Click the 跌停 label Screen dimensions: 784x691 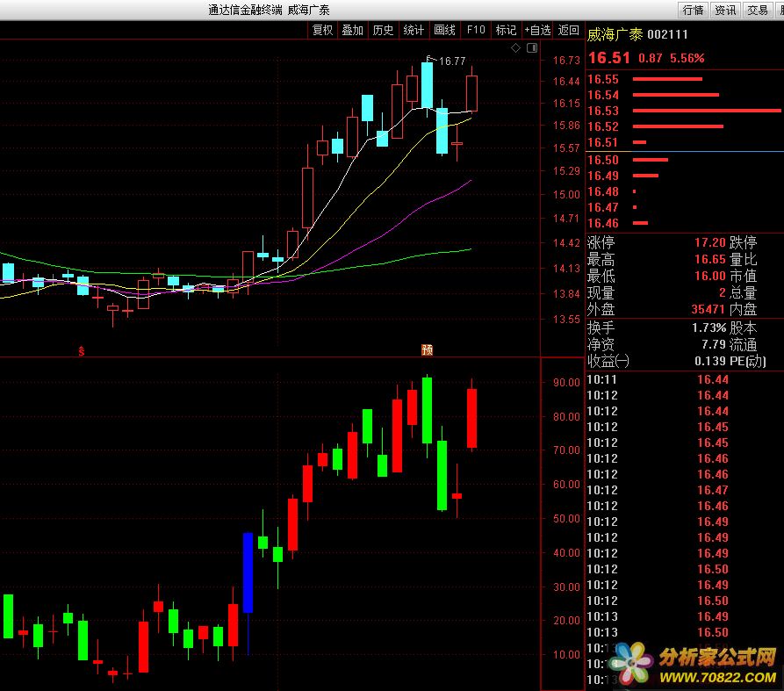coord(743,242)
